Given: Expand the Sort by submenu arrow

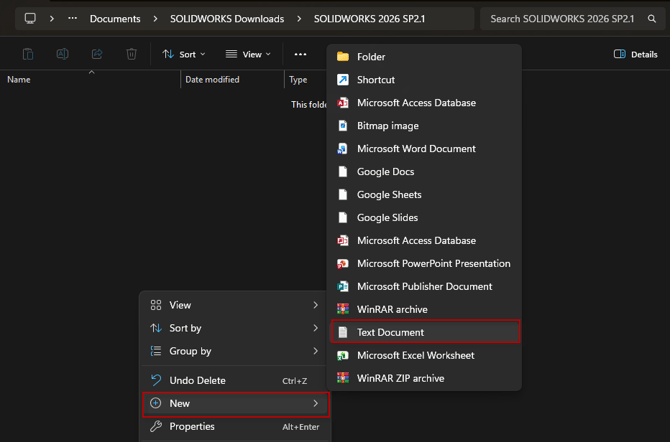Looking at the screenshot, I should pyautogui.click(x=315, y=328).
